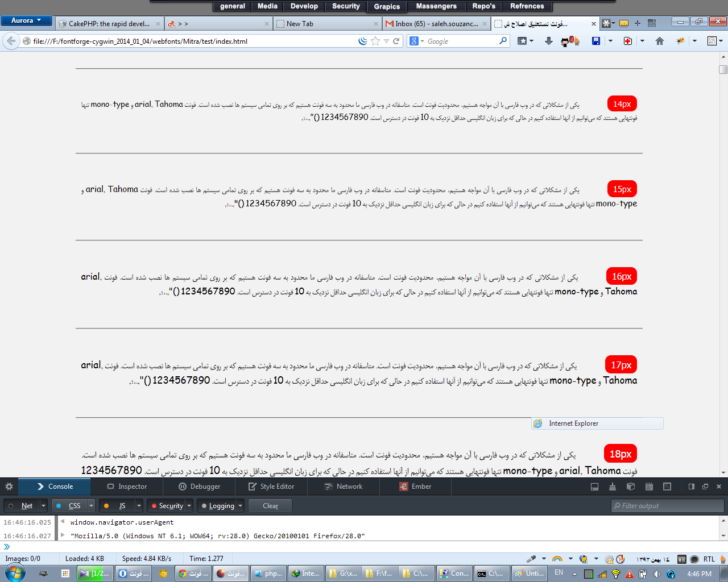Expand the Security filter dropdown arrow
This screenshot has height=582, width=728.
189,506
